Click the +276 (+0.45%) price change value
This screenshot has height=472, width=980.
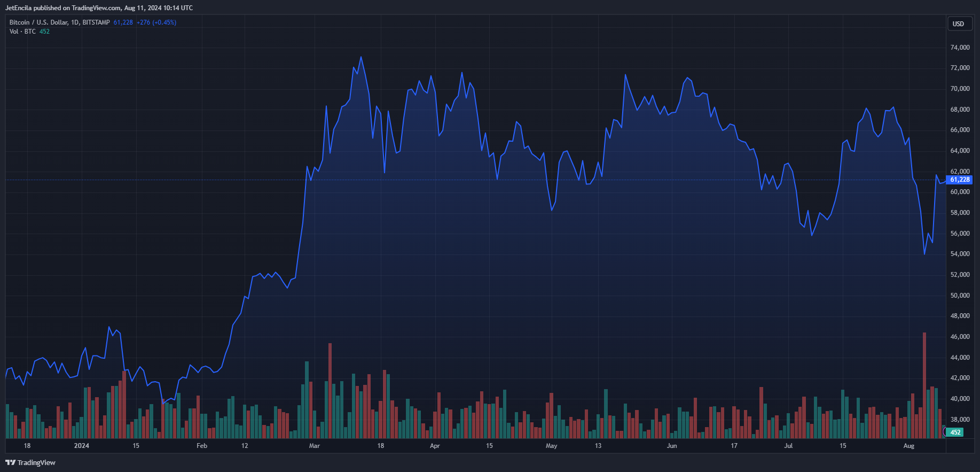click(156, 22)
